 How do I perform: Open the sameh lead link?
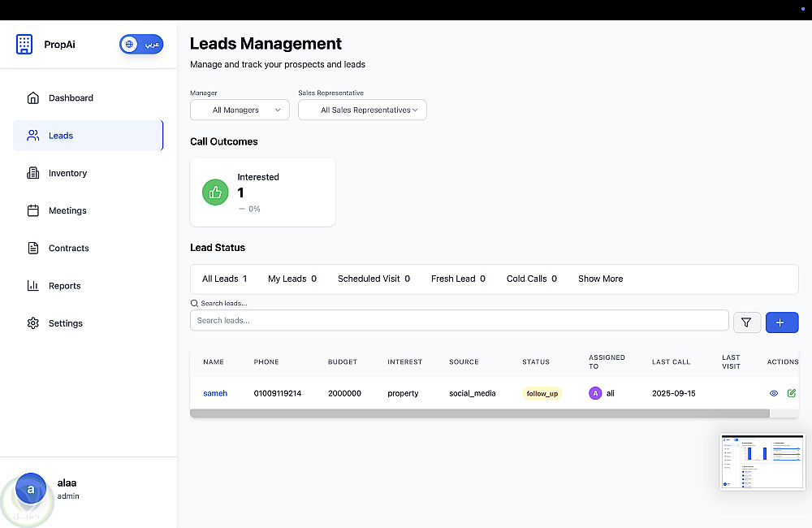pyautogui.click(x=215, y=393)
